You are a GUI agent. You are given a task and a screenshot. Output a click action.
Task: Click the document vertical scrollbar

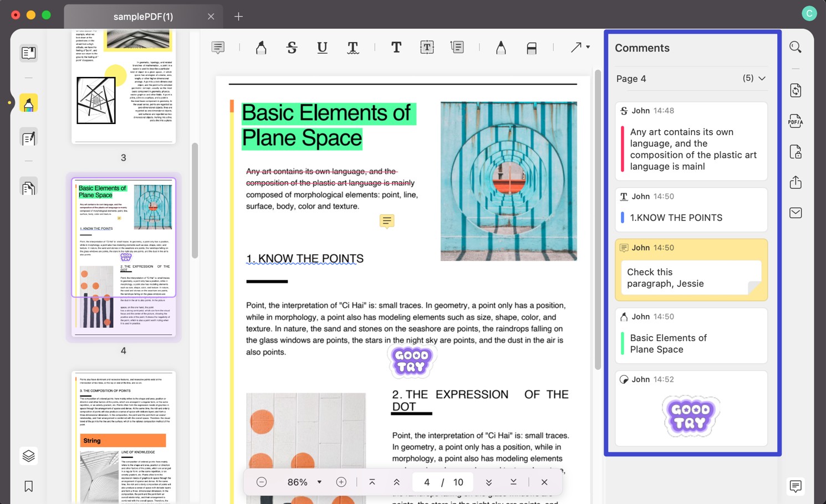[598, 220]
